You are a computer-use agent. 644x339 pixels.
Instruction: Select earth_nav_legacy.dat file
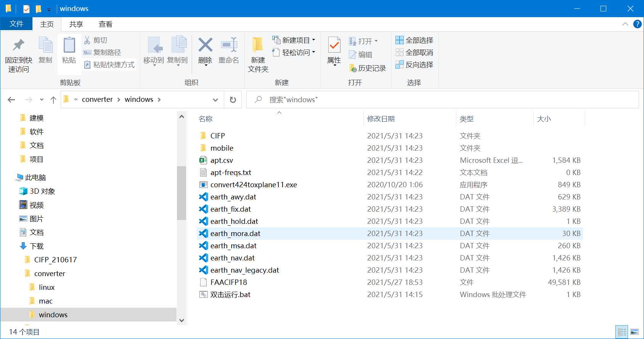[x=244, y=270]
